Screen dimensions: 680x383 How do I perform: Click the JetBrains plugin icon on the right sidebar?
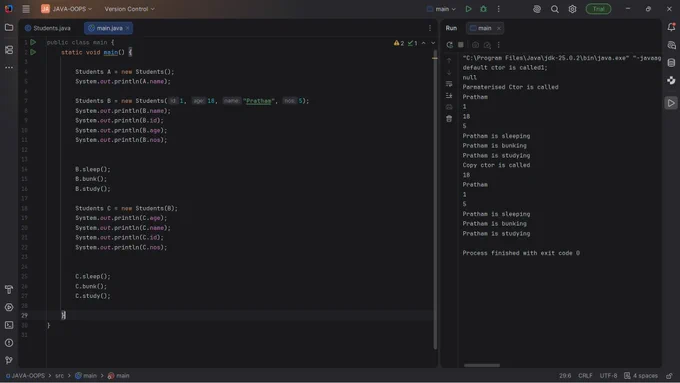click(671, 81)
